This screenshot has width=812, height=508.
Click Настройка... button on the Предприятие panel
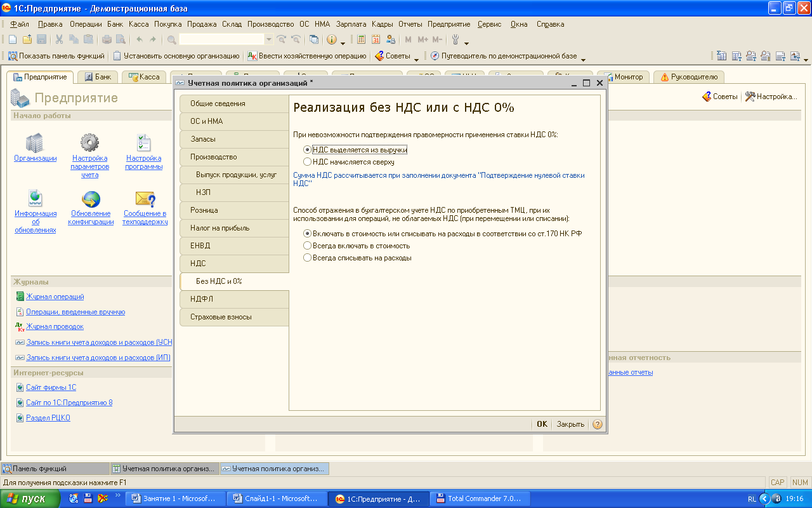click(771, 97)
